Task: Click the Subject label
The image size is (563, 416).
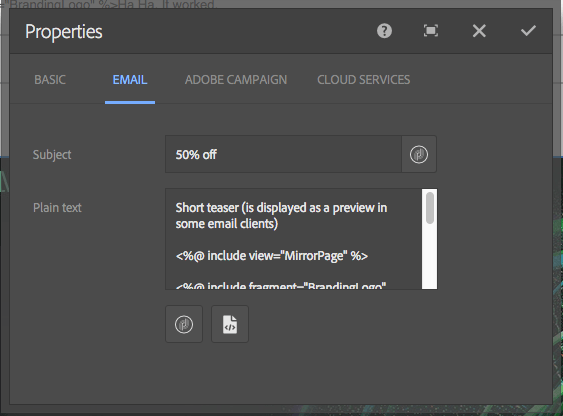Action: pos(52,155)
